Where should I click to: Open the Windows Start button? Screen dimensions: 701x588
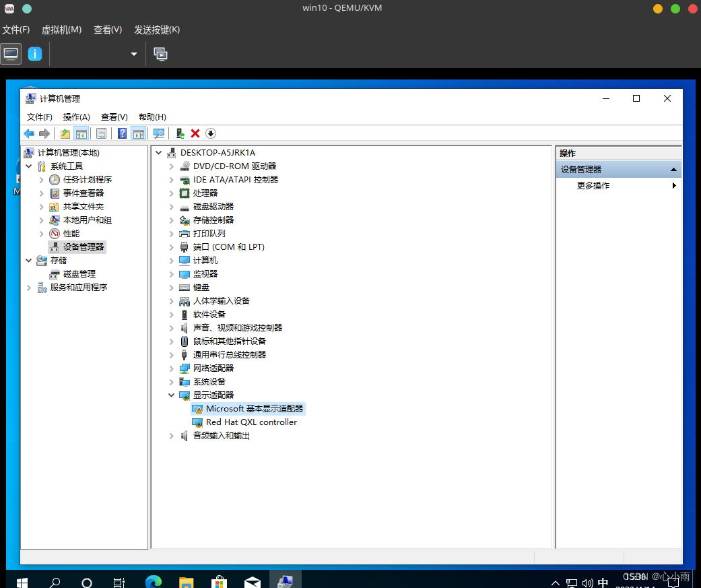[x=22, y=582]
